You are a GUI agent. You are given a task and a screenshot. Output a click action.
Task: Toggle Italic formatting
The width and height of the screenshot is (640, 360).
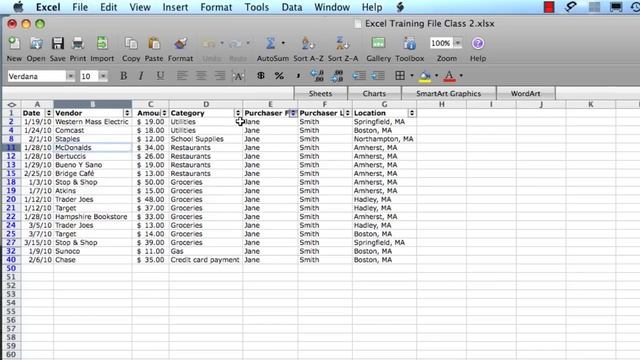click(x=141, y=76)
